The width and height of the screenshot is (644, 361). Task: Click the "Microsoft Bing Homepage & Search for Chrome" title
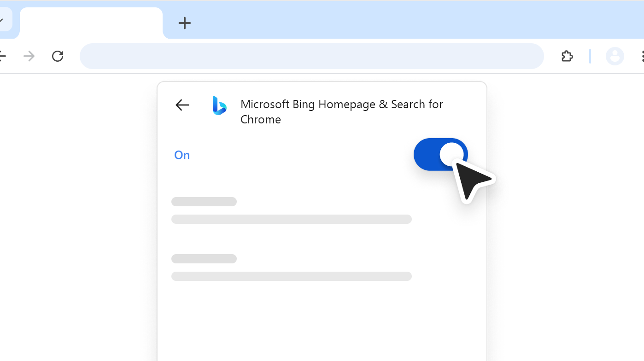tap(342, 112)
